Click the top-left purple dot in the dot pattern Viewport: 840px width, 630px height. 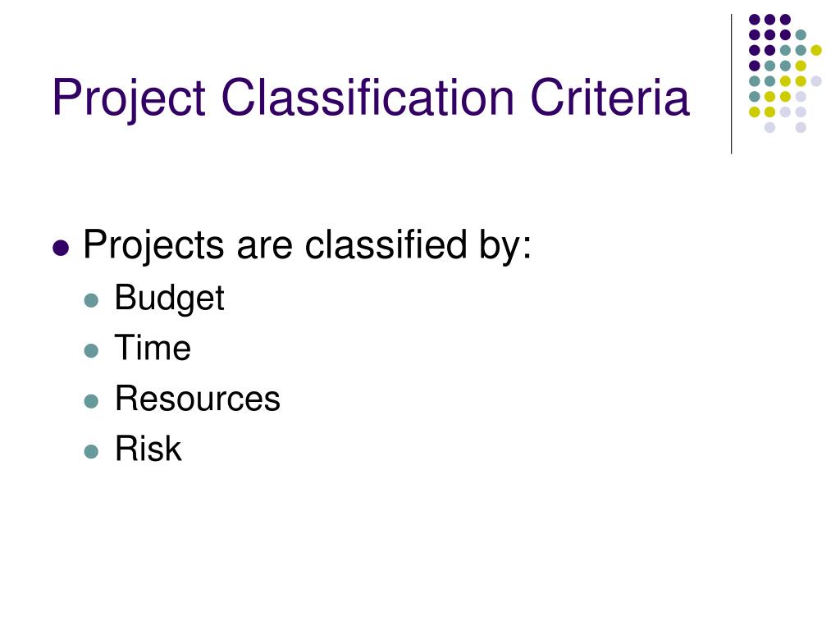(755, 20)
